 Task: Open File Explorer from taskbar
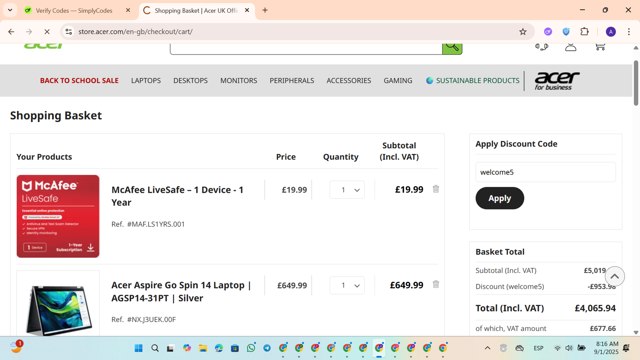(203, 348)
